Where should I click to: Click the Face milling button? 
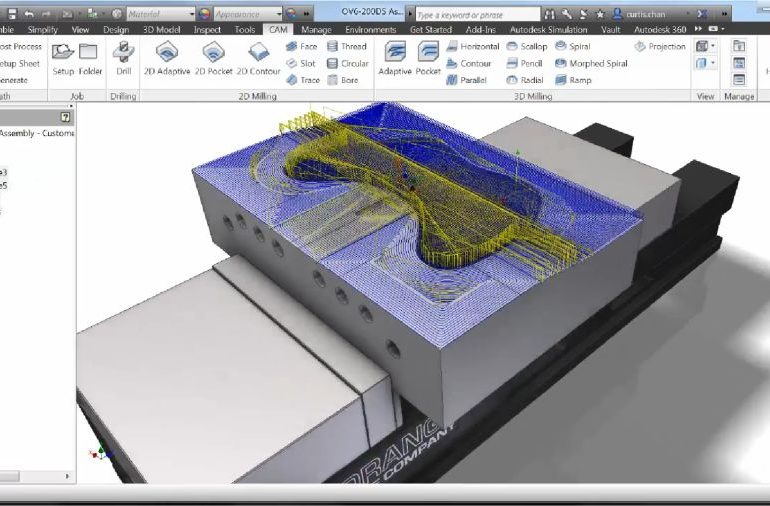pyautogui.click(x=302, y=47)
